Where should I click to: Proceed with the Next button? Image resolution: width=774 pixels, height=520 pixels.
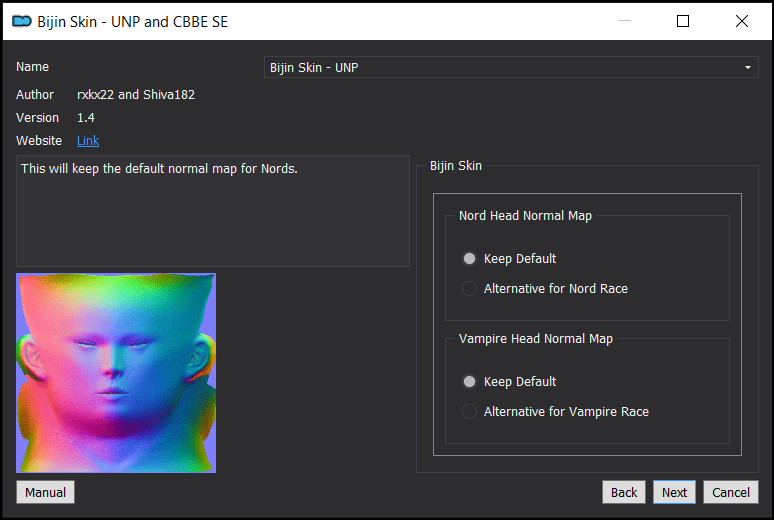674,492
